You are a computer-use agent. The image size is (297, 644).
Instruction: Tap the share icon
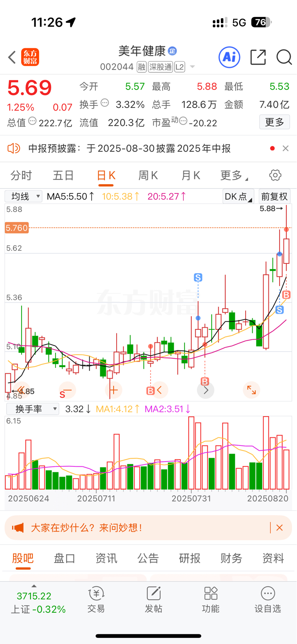pyautogui.click(x=258, y=57)
